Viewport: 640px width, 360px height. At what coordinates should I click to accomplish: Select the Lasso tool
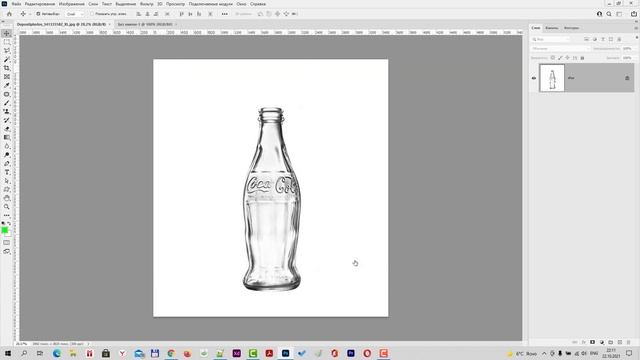7,51
